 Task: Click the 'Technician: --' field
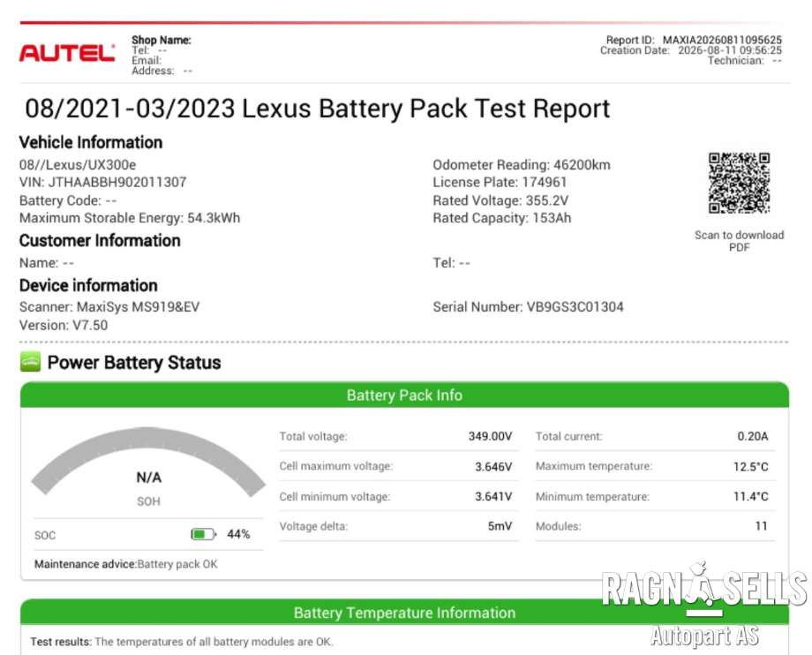pyautogui.click(x=745, y=61)
